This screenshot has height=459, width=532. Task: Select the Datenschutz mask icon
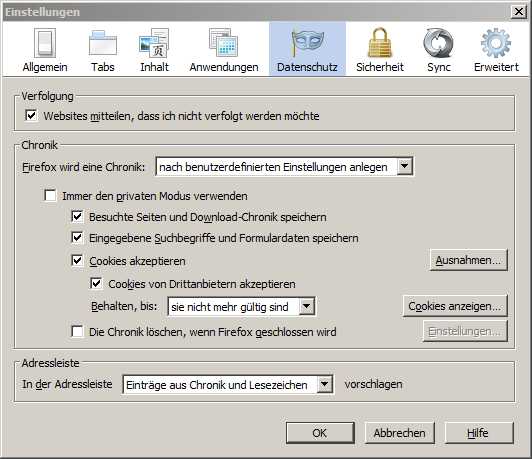[x=307, y=43]
